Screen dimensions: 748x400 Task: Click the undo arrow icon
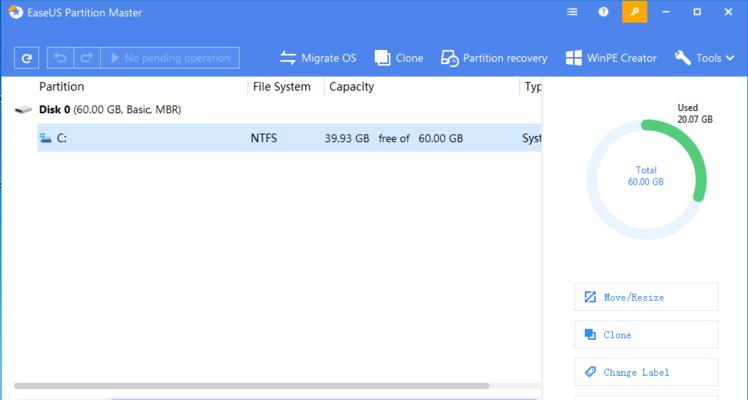(60, 58)
